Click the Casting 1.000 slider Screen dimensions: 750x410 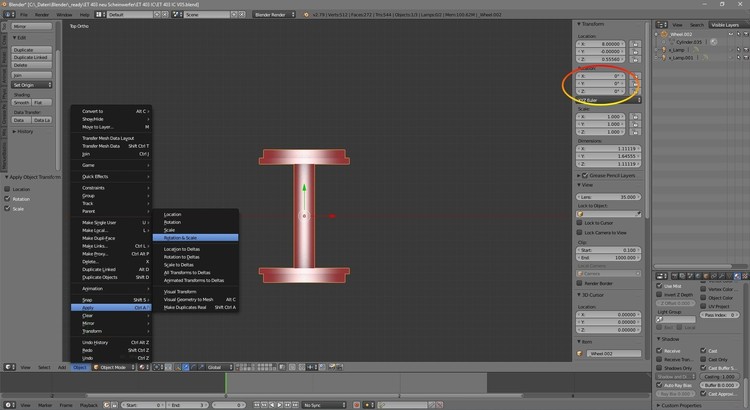tap(719, 377)
